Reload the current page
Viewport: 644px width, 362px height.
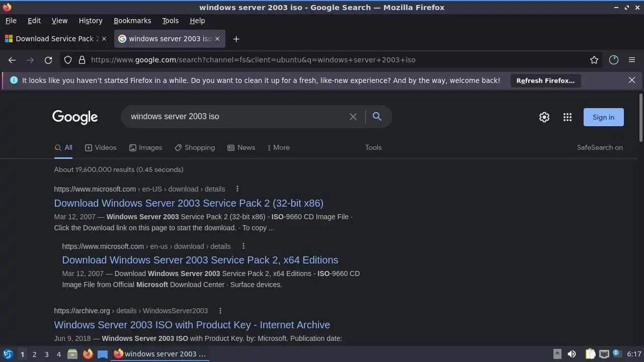(48, 60)
